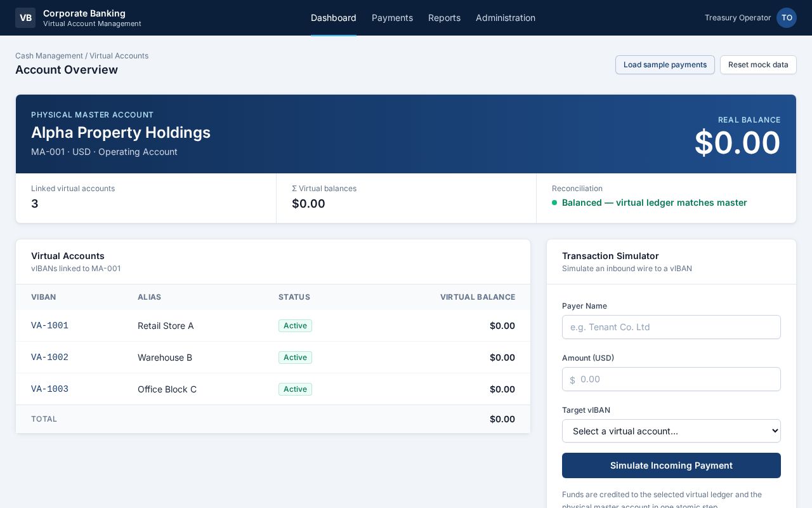Image resolution: width=812 pixels, height=508 pixels.
Task: Select vIBAN VA-1002
Action: click(x=49, y=358)
